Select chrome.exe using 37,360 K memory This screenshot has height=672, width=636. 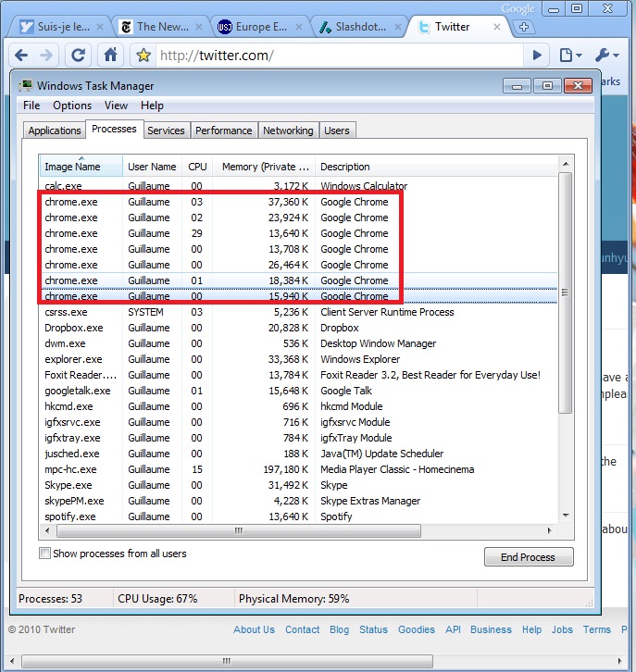click(298, 202)
